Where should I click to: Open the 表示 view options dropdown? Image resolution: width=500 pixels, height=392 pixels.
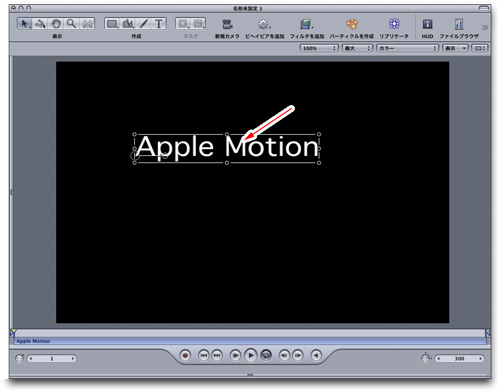(x=455, y=48)
